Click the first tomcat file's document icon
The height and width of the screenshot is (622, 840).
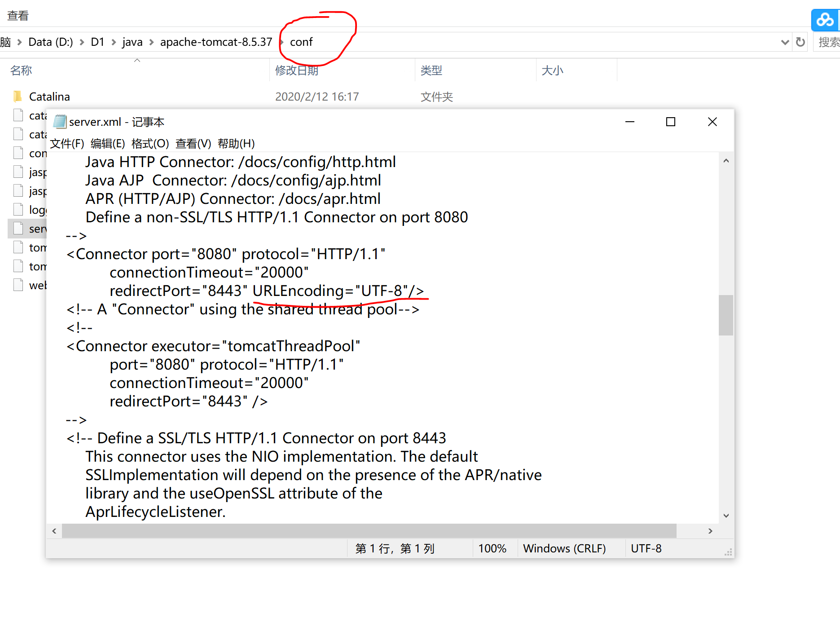pyautogui.click(x=18, y=247)
